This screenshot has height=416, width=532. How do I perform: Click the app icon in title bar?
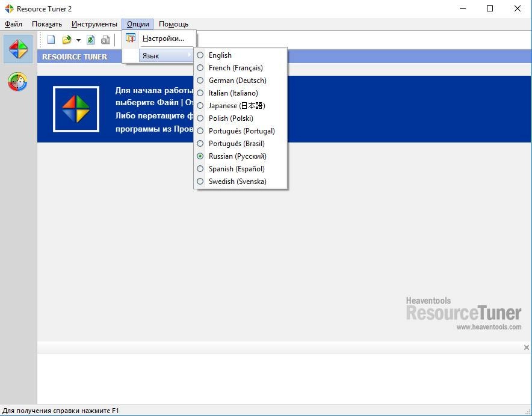coord(9,8)
